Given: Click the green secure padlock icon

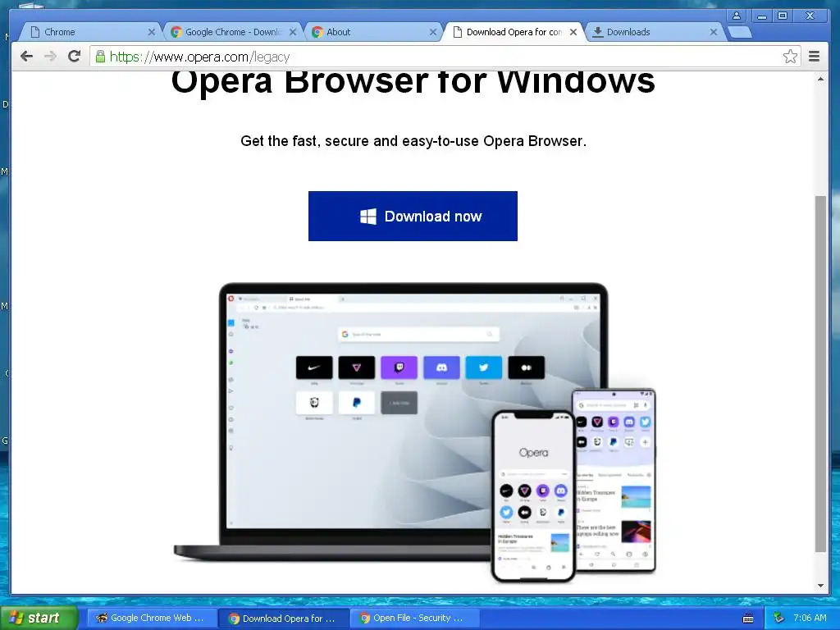Looking at the screenshot, I should (100, 57).
